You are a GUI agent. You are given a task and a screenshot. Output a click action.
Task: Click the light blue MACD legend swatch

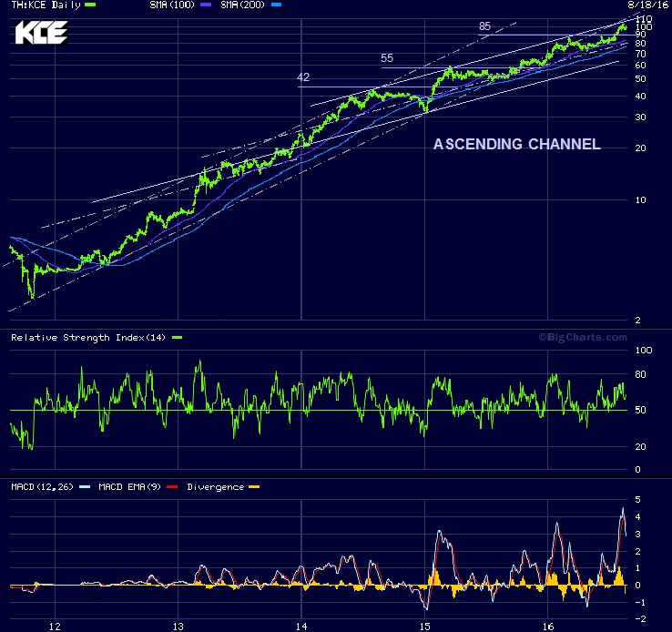pyautogui.click(x=85, y=486)
